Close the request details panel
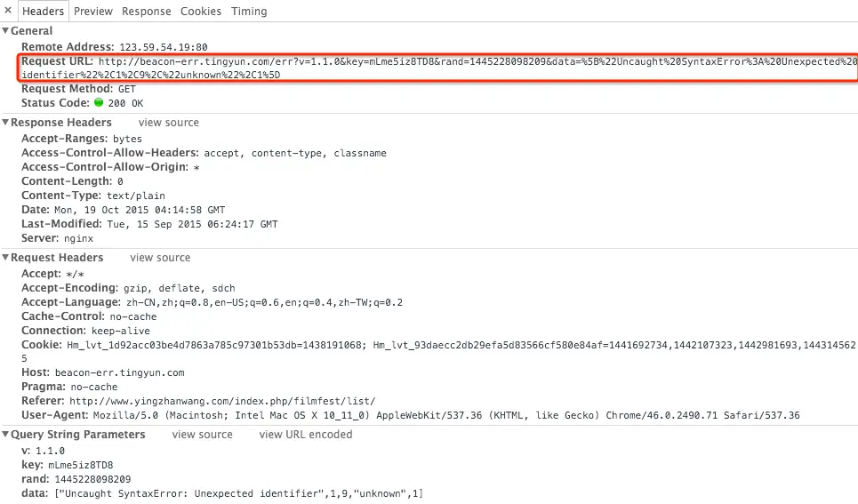The width and height of the screenshot is (858, 504). (x=8, y=12)
